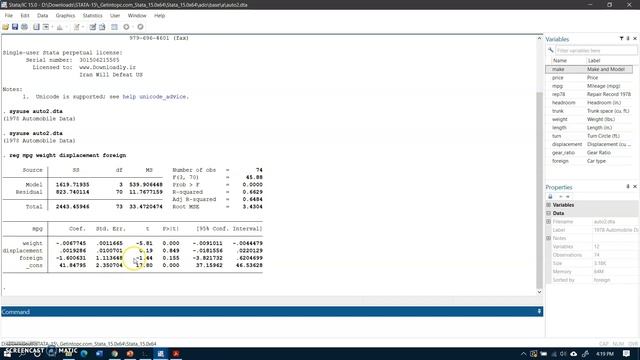Screen dimensions: 640x360
Task: Select the make variable row
Action: tap(589, 69)
